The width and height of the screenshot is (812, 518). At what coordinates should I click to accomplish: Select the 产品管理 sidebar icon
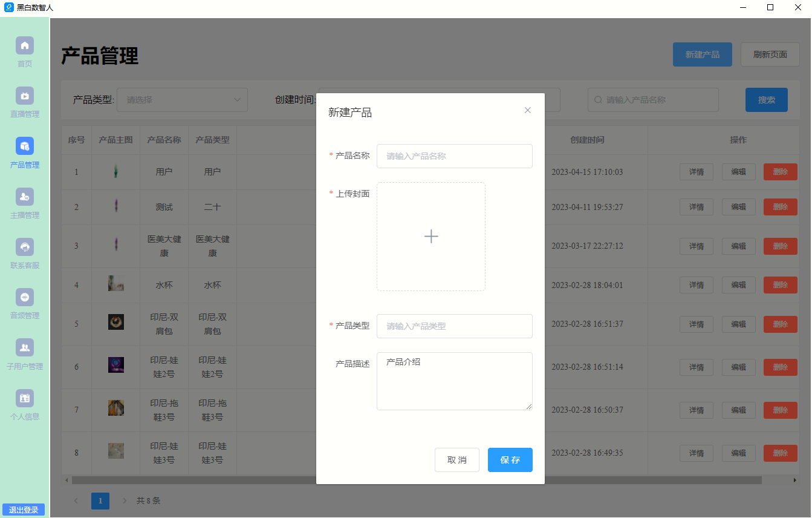(x=25, y=146)
